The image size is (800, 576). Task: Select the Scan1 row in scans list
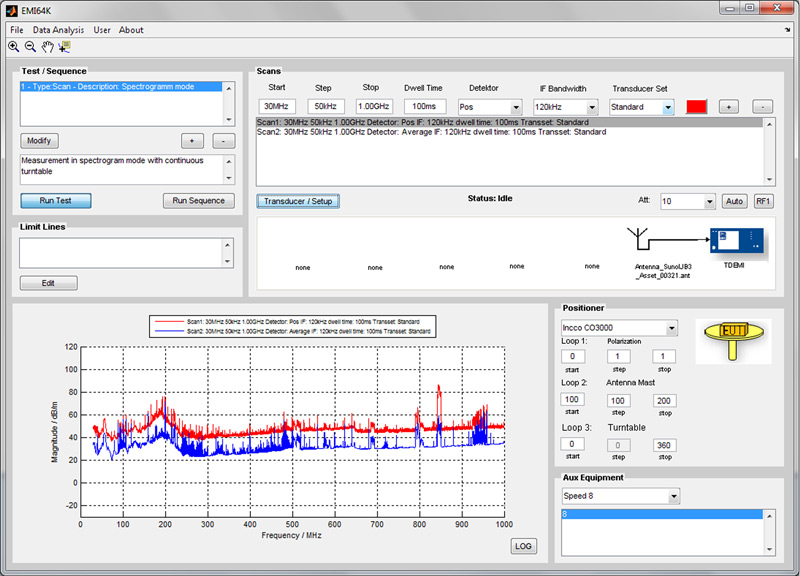click(x=509, y=122)
